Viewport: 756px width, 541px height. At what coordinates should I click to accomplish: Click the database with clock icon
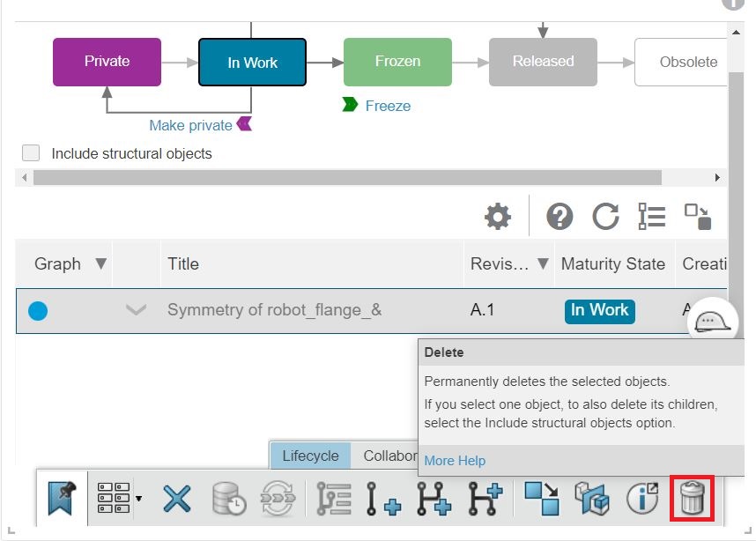click(x=229, y=499)
